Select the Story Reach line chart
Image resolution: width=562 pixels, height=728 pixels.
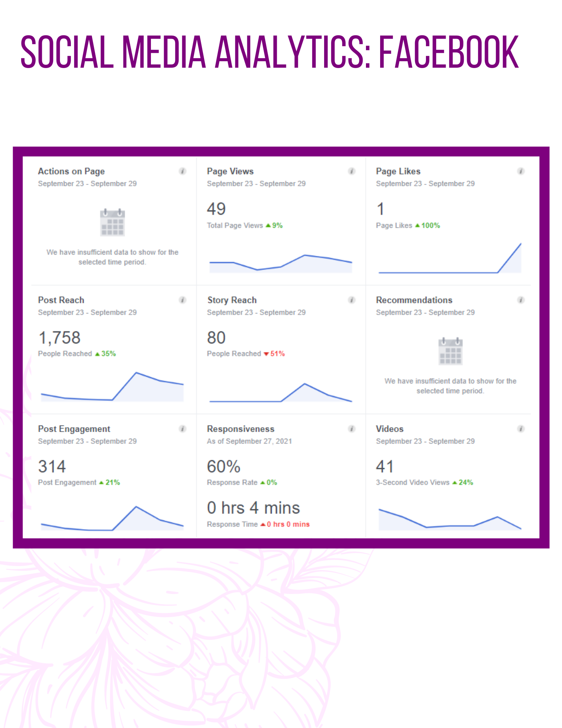281,392
